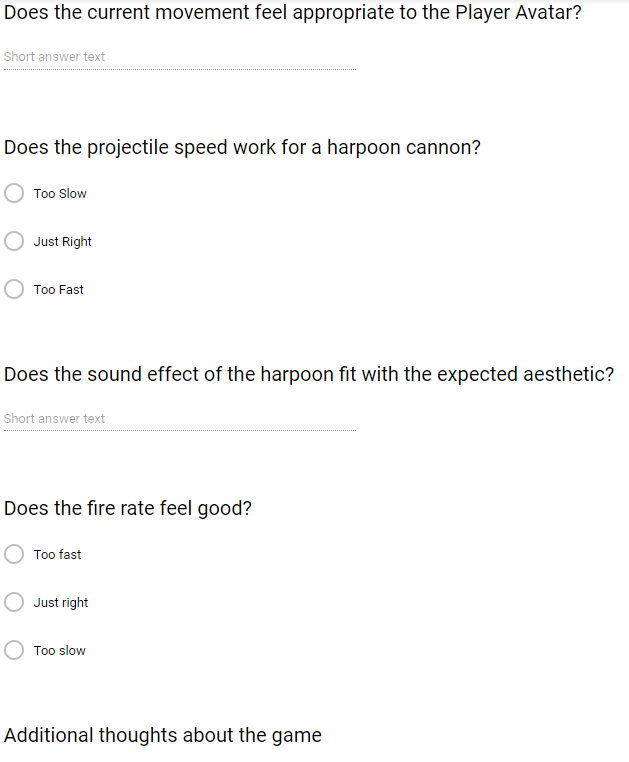629x762 pixels.
Task: Click the harpoon sound effect answer field
Action: (180, 419)
